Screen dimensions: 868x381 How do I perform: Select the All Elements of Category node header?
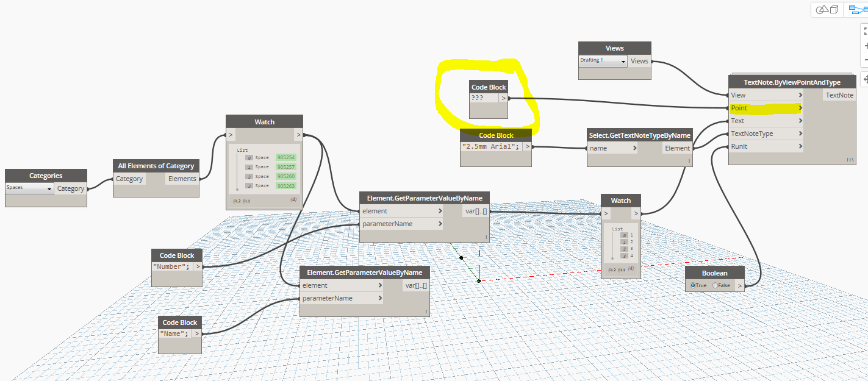pos(156,166)
